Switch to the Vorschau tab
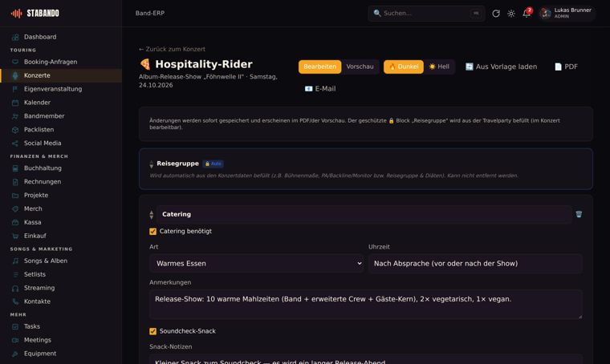610x364 pixels. [360, 67]
